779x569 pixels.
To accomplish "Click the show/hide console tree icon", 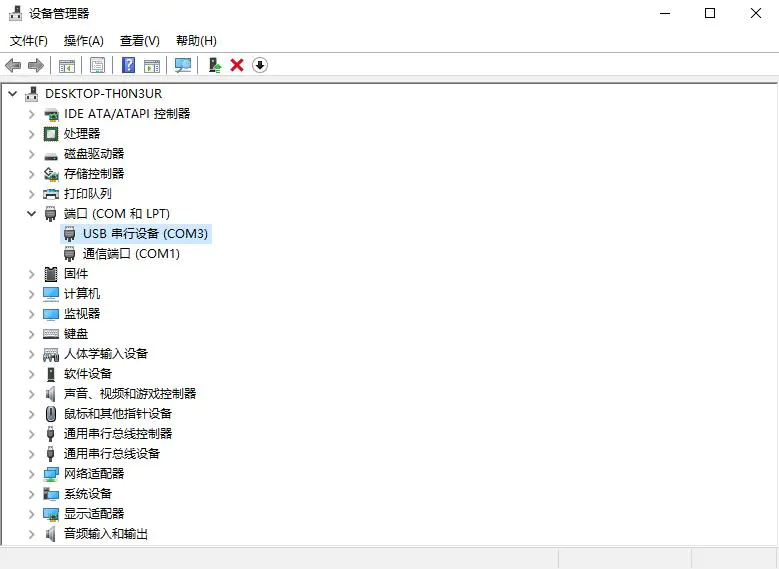I will coord(67,65).
